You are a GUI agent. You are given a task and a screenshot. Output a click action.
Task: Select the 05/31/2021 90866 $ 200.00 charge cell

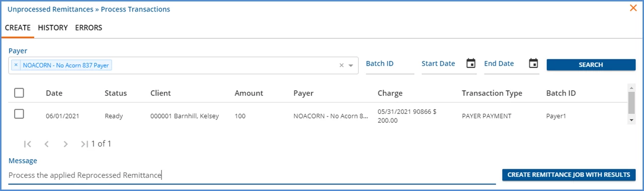(x=407, y=116)
